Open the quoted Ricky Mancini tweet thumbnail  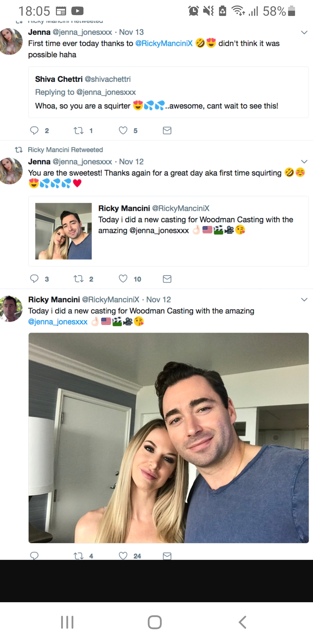(x=63, y=231)
